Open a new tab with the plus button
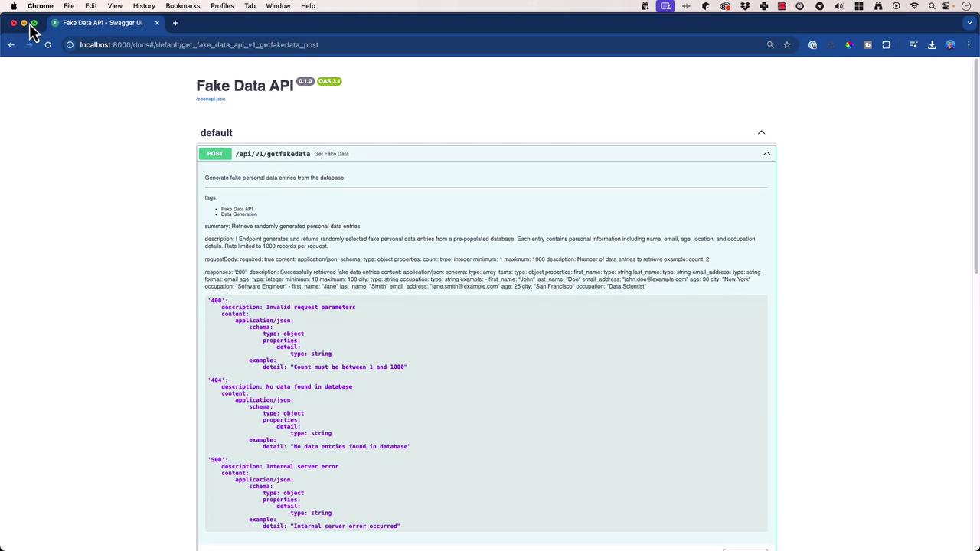Image resolution: width=980 pixels, height=551 pixels. tap(175, 23)
